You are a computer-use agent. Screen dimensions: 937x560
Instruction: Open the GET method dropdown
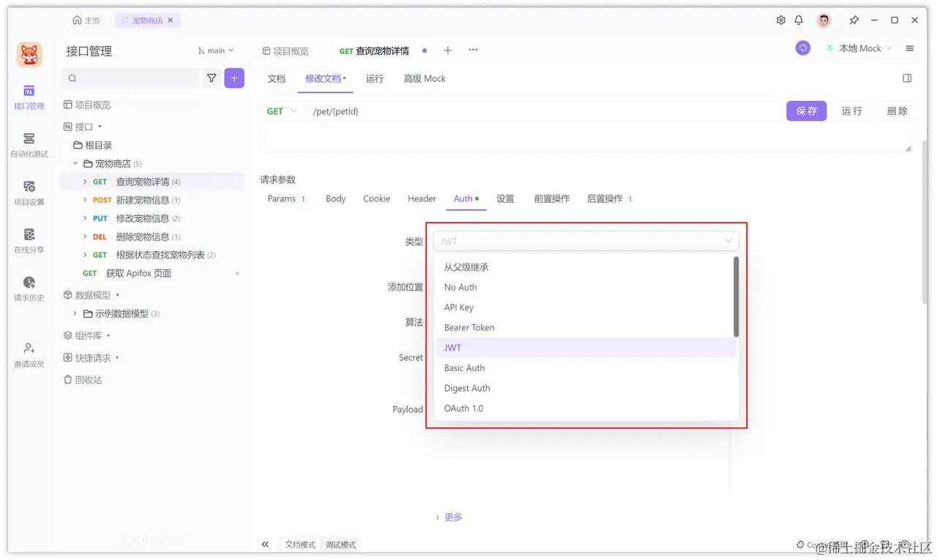pos(282,111)
